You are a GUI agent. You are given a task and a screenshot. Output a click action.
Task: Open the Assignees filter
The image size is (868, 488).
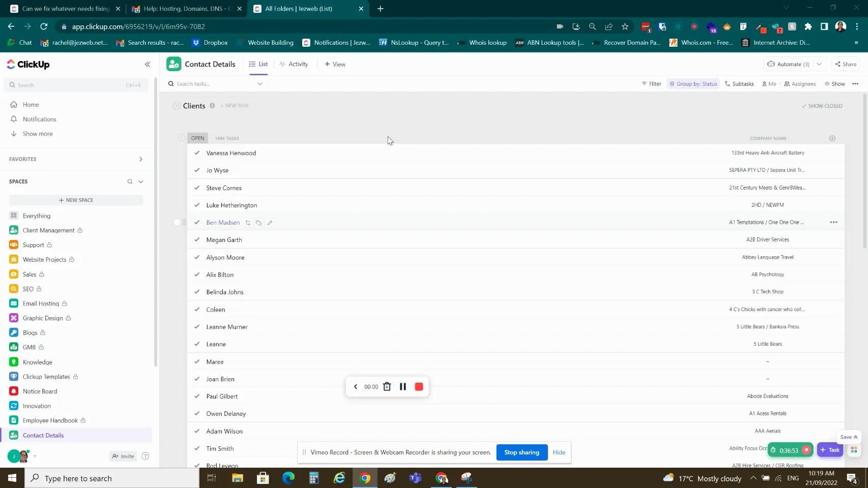coord(800,84)
